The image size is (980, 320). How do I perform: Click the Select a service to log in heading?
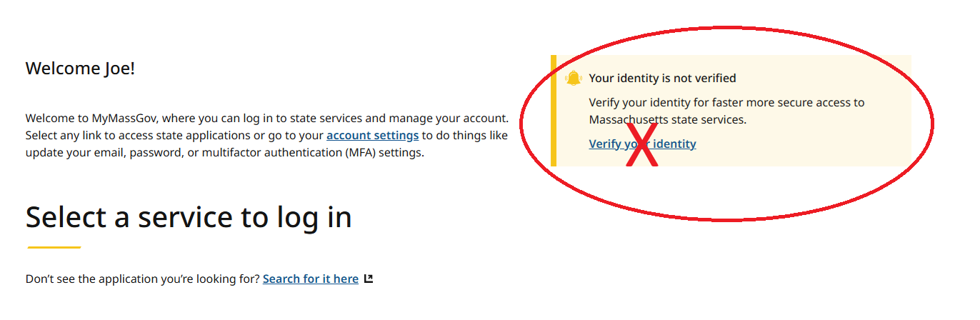point(189,217)
